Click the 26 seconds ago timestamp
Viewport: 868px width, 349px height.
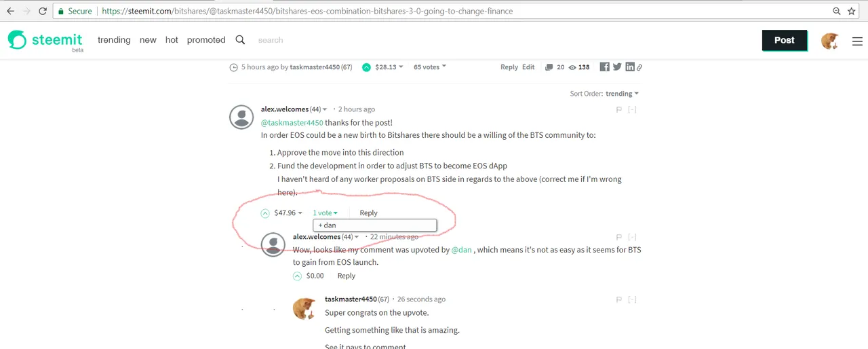(x=422, y=299)
